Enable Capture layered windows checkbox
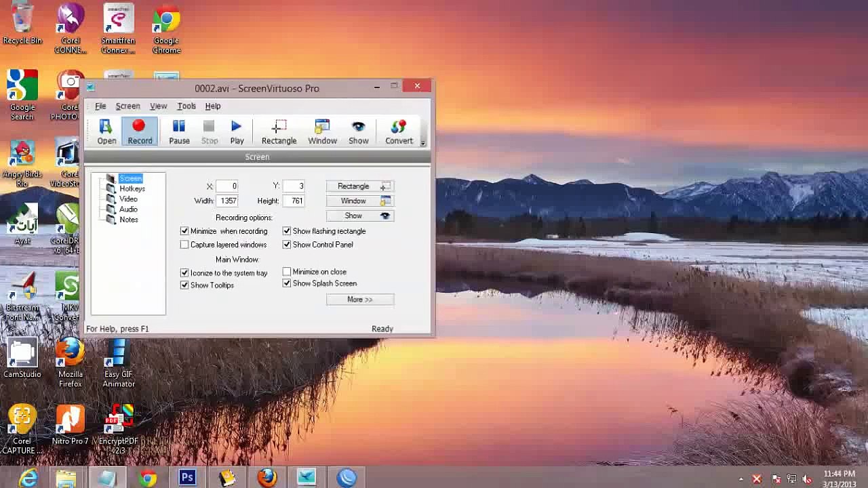 pyautogui.click(x=184, y=245)
